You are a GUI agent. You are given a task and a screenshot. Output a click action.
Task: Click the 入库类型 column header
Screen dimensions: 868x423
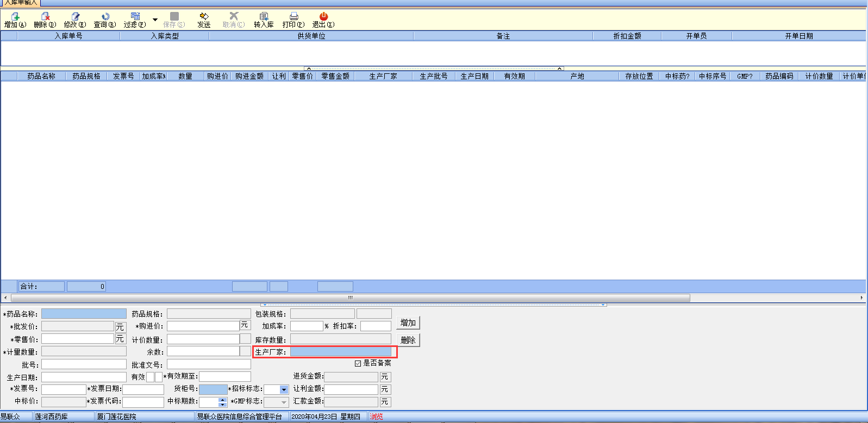pyautogui.click(x=165, y=36)
